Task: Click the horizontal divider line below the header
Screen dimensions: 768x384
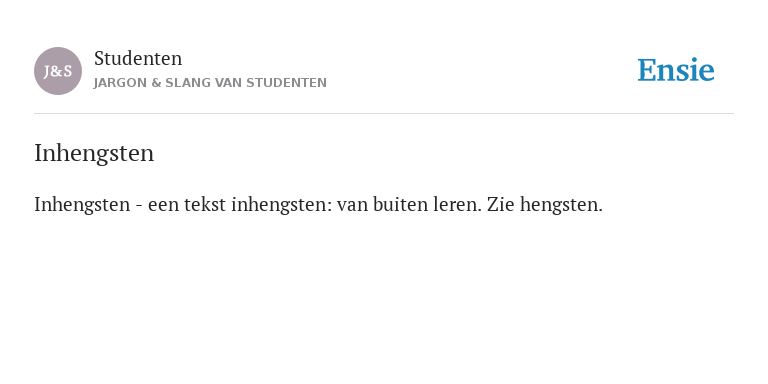Action: coord(384,114)
